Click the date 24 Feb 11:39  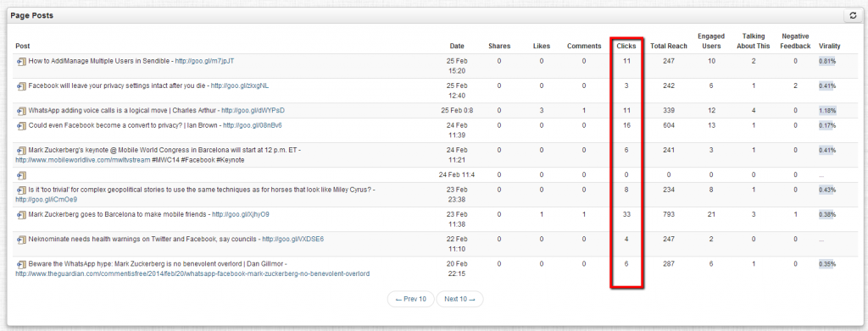point(457,130)
